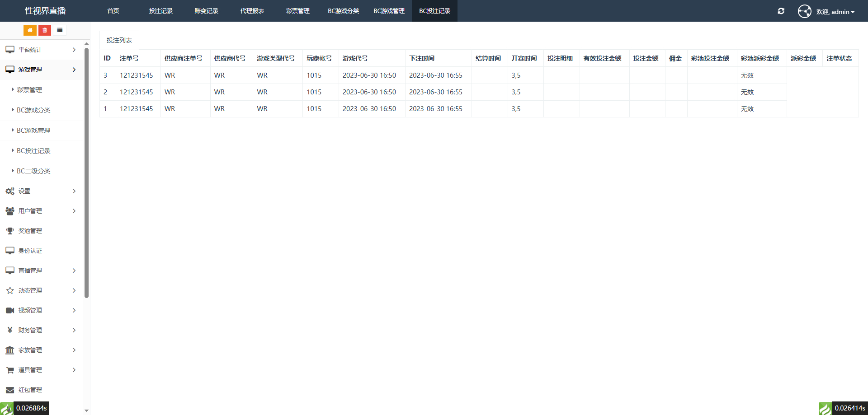This screenshot has width=868, height=415.
Task: Click the list view icon button
Action: (60, 30)
